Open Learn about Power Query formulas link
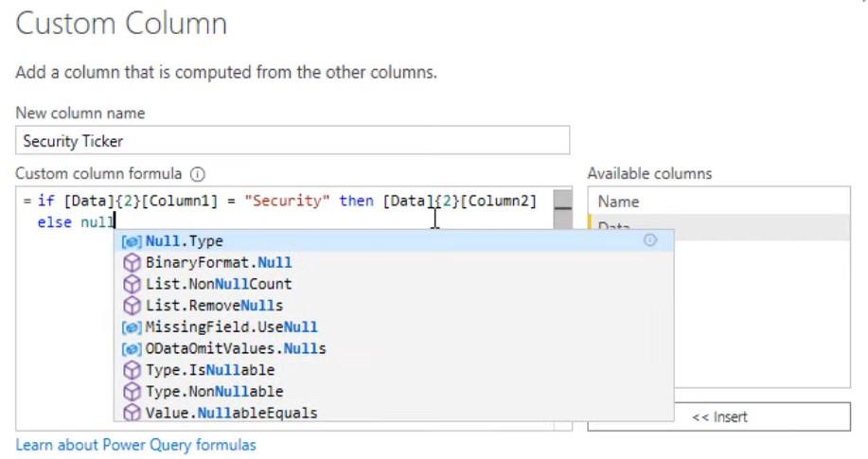The height and width of the screenshot is (459, 868). tap(135, 445)
